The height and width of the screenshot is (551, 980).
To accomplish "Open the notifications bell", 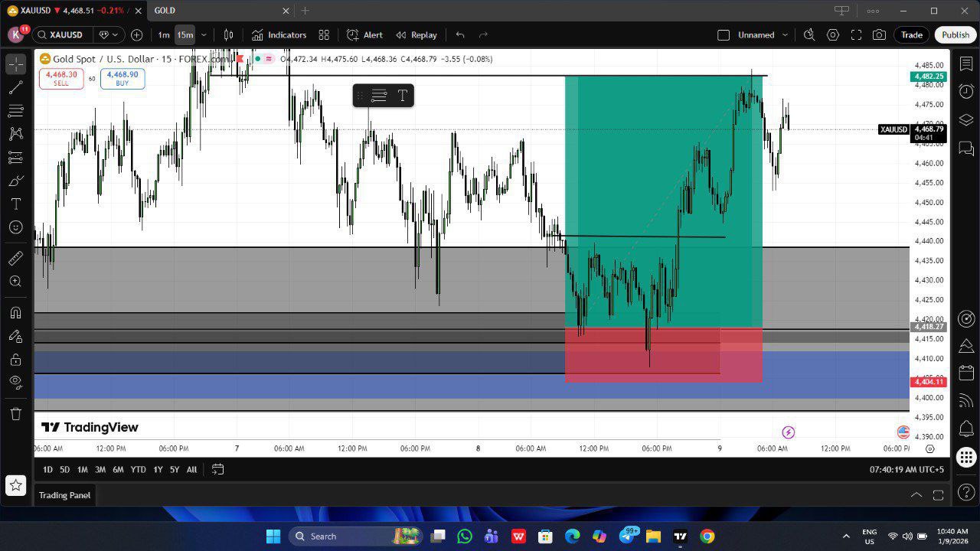I will (x=966, y=429).
